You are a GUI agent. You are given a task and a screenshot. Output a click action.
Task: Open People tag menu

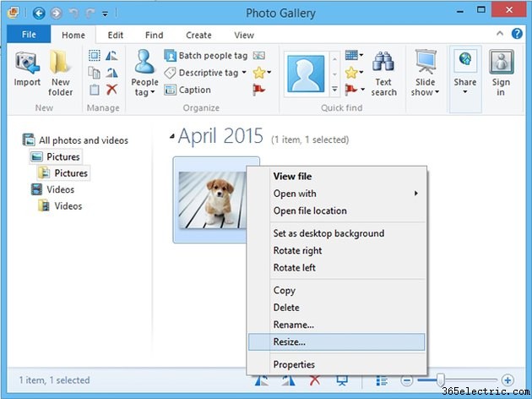click(x=144, y=73)
